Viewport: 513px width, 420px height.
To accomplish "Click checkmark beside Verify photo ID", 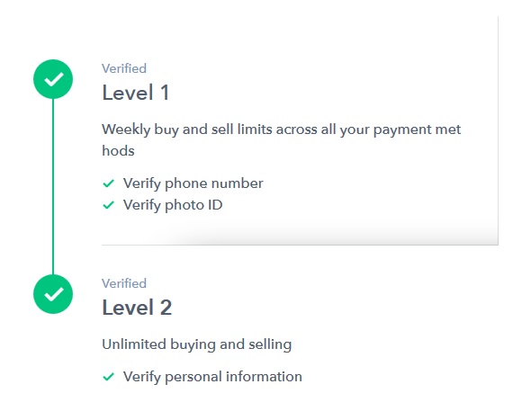I will coord(108,205).
